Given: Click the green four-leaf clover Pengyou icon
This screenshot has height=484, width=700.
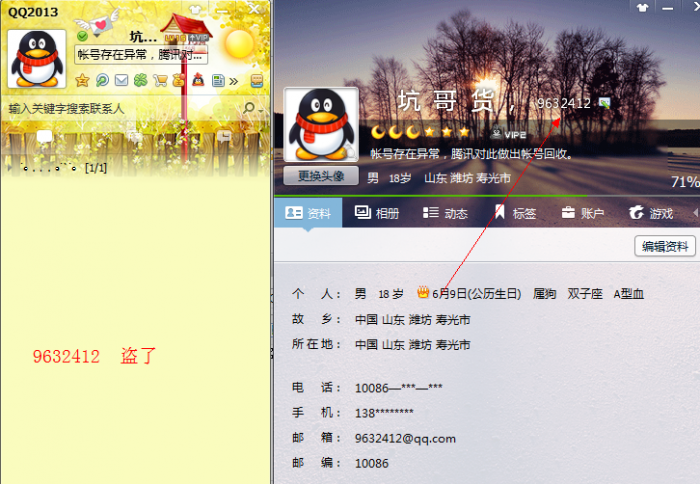Looking at the screenshot, I should tap(141, 80).
